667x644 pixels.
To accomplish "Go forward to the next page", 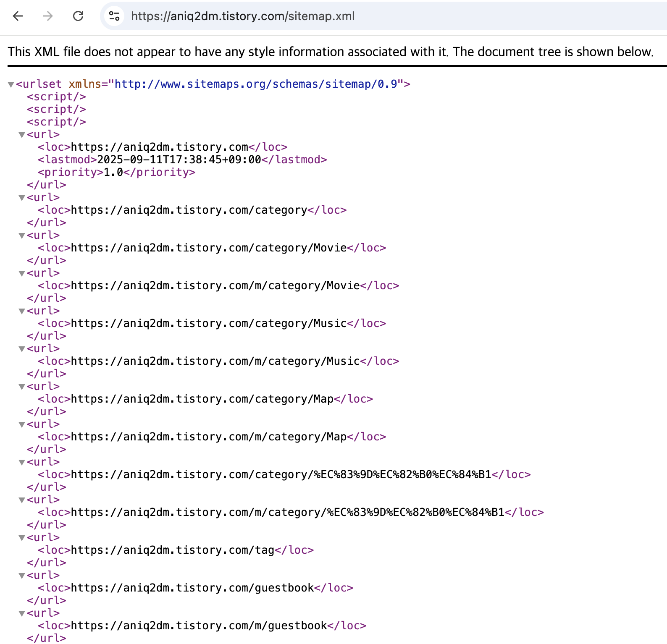I will tap(48, 16).
